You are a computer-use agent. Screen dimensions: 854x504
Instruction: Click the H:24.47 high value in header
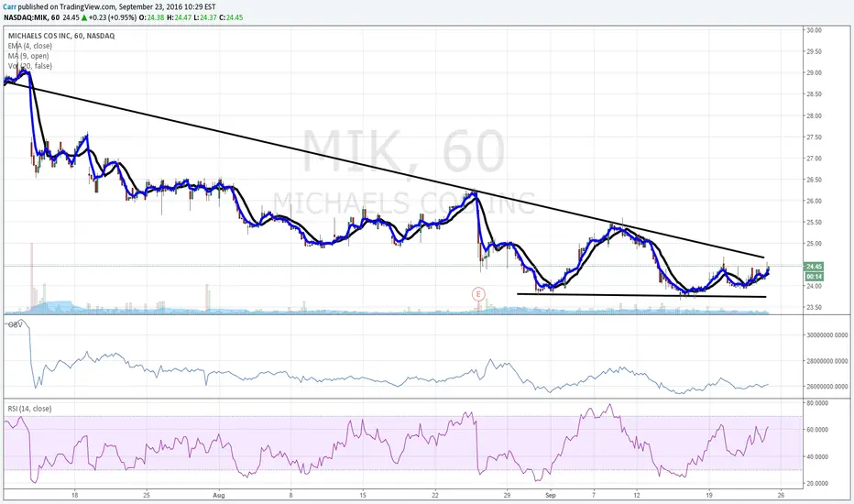(178, 17)
